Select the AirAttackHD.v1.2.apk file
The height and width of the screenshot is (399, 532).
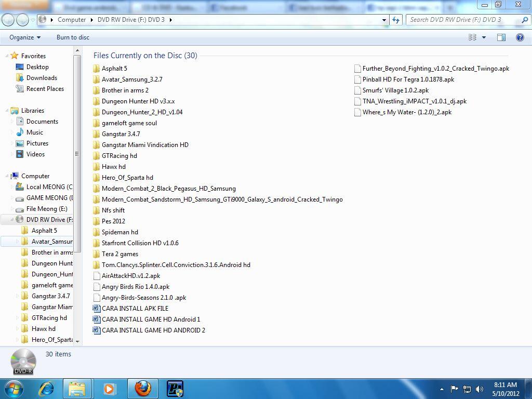click(x=127, y=276)
